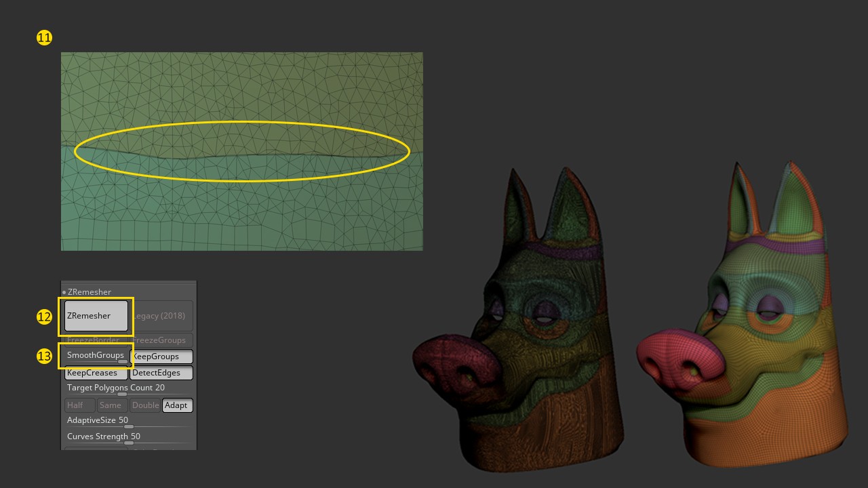Enable the FreezeGroups option
This screenshot has height=488, width=868.
[x=161, y=340]
